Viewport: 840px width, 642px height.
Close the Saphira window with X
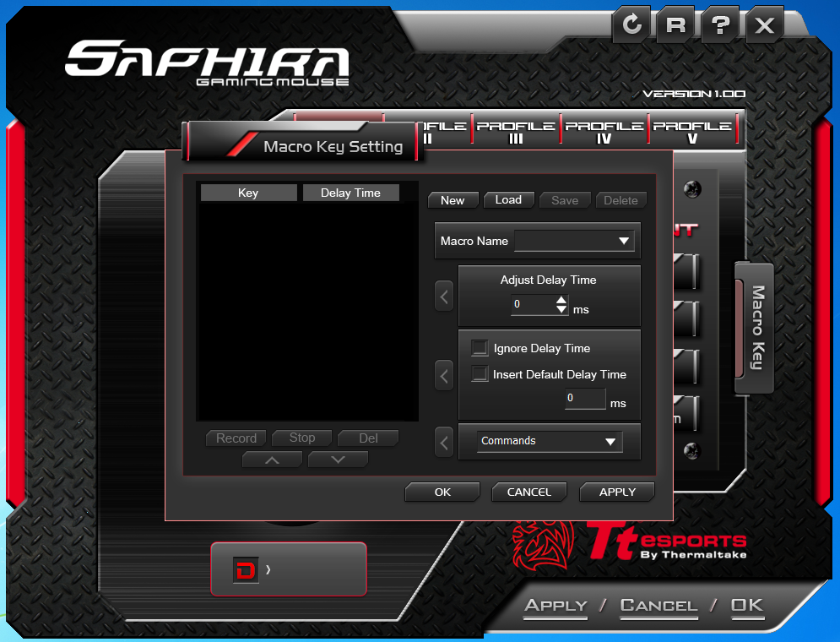[765, 24]
